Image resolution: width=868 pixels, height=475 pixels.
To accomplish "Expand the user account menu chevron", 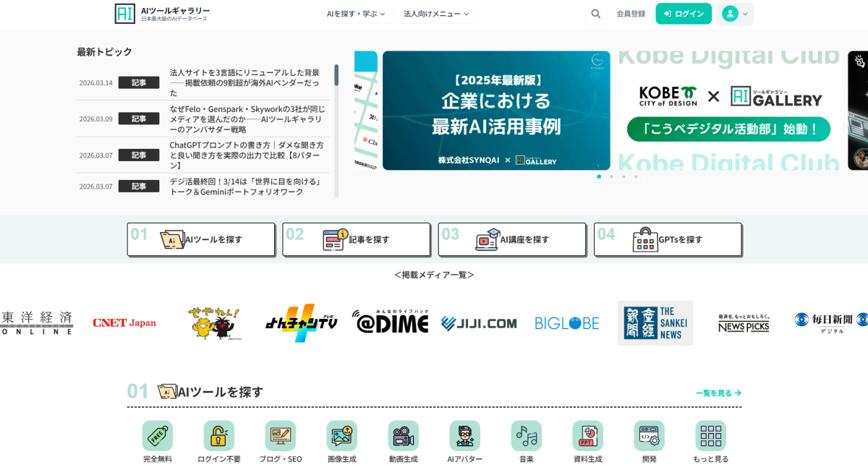I will [746, 14].
